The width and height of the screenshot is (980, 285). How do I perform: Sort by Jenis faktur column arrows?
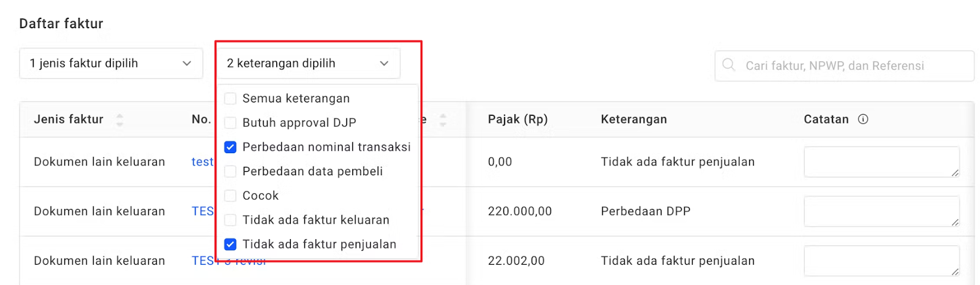point(119,120)
